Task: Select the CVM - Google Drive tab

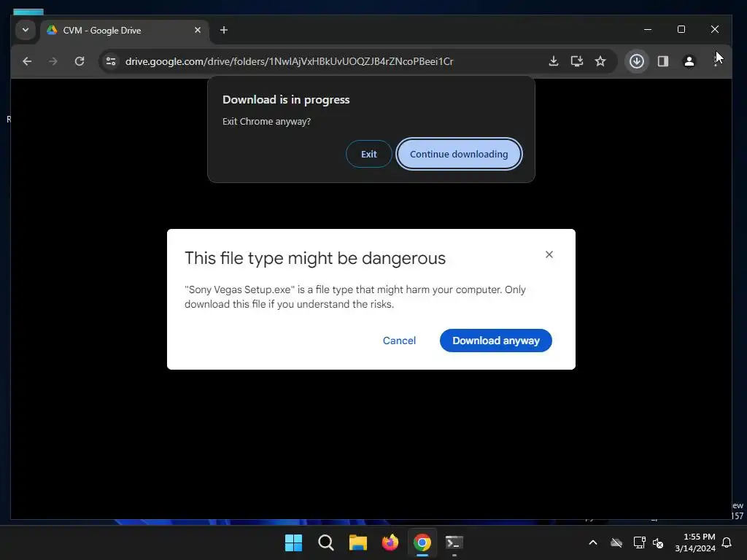Action: [124, 30]
